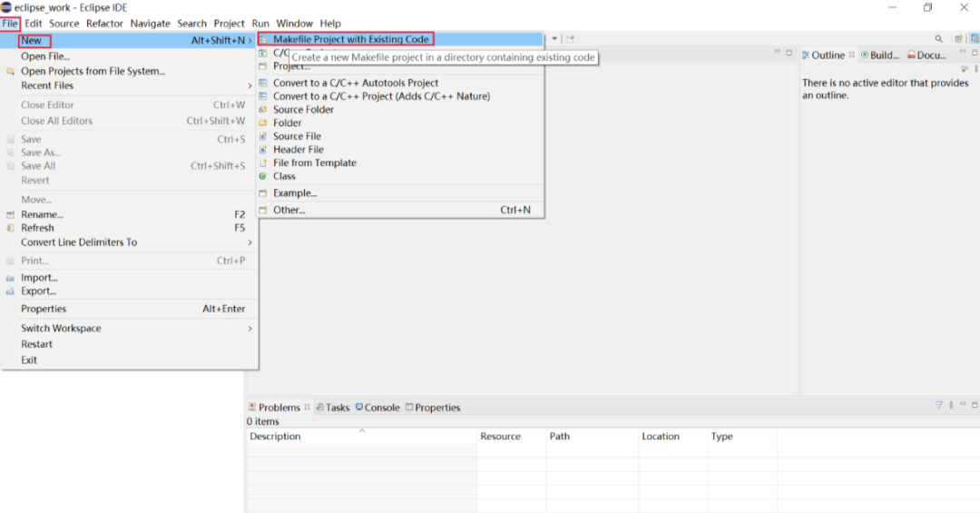Image resolution: width=980 pixels, height=513 pixels.
Task: Expand the Switch Workspace submenu
Action: pyautogui.click(x=250, y=329)
